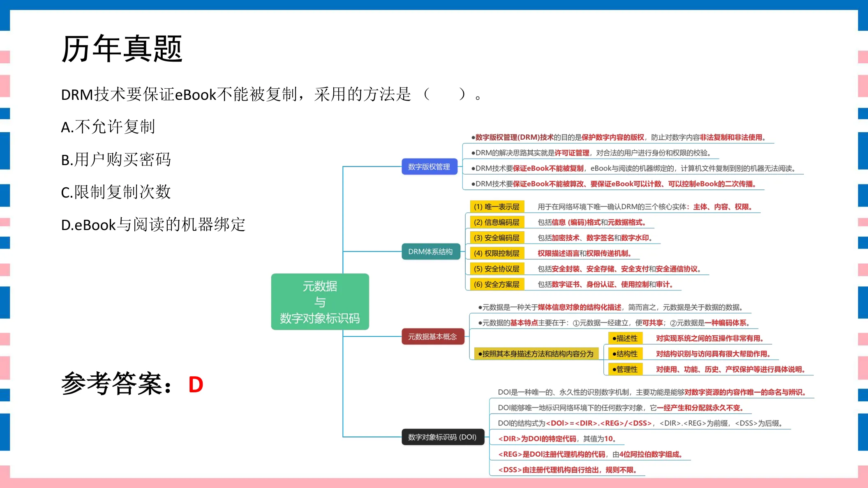Click the line 元数据是一种关于媒体信息对象的结构化描述
This screenshot has height=488, width=868.
pyautogui.click(x=611, y=307)
